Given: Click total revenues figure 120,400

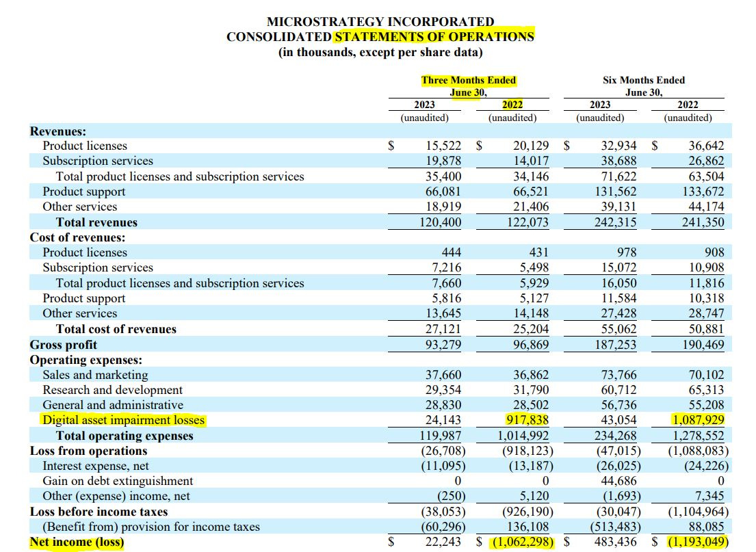Looking at the screenshot, I should [x=440, y=222].
